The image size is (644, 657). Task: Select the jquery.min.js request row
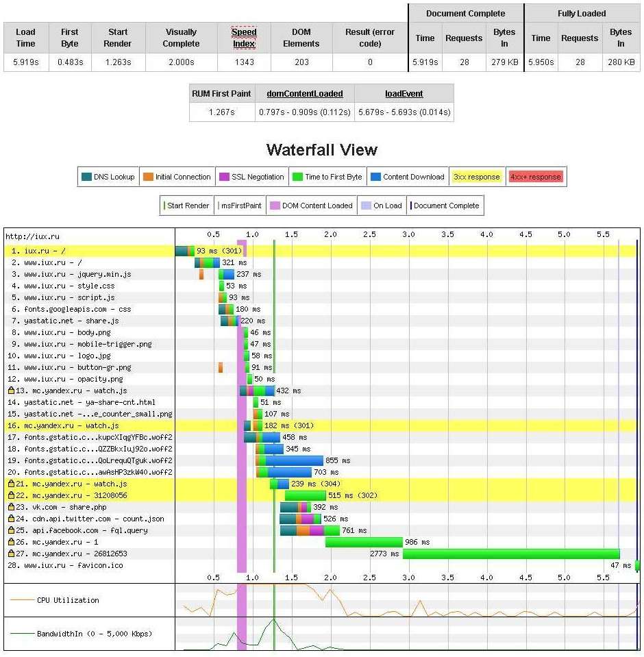coord(321,274)
